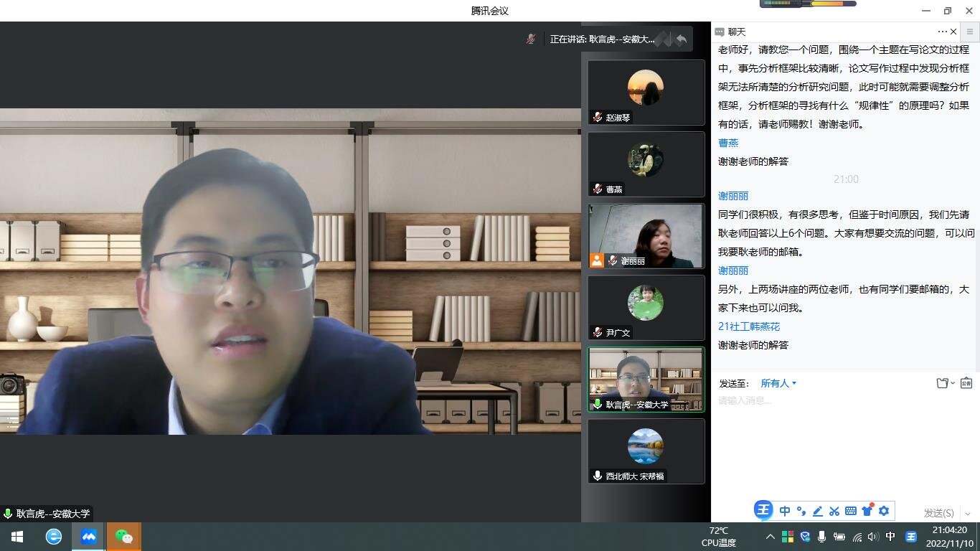Click the Tencent Meeting taskbar icon
Image resolution: width=980 pixels, height=551 pixels.
click(x=89, y=537)
